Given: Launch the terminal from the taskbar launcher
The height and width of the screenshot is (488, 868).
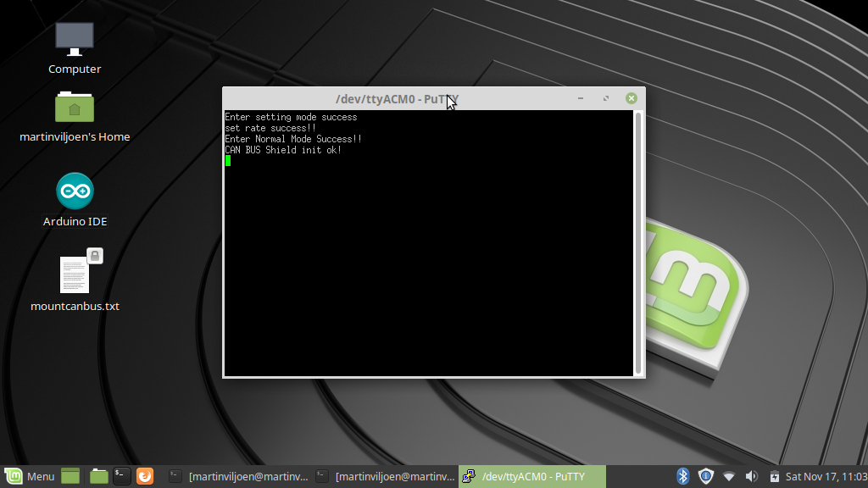Looking at the screenshot, I should tap(121, 476).
